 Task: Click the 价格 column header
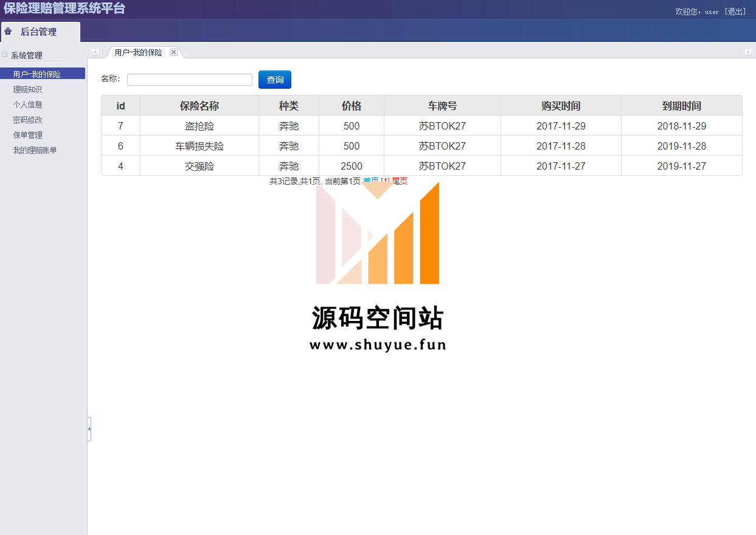point(352,106)
